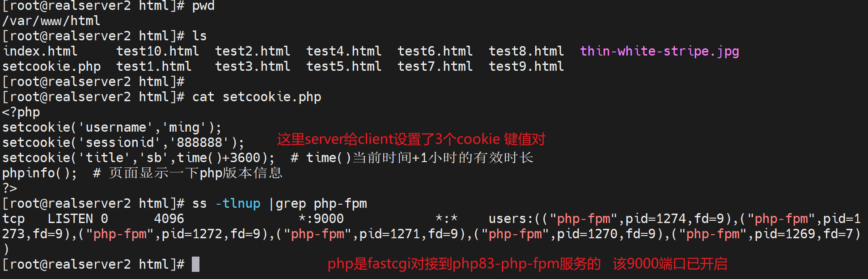Click the terminal cursor block at the prompt
Viewport: 868px width, 279px height.
pyautogui.click(x=195, y=264)
